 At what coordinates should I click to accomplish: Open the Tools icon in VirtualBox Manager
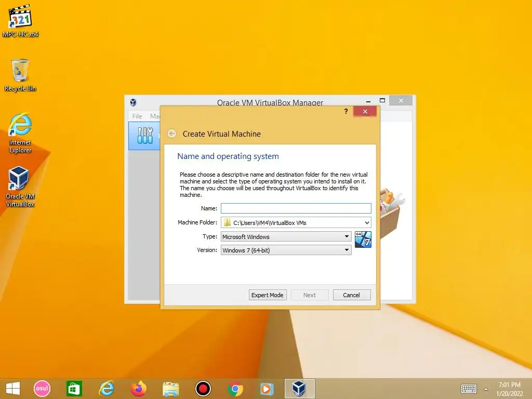[145, 136]
